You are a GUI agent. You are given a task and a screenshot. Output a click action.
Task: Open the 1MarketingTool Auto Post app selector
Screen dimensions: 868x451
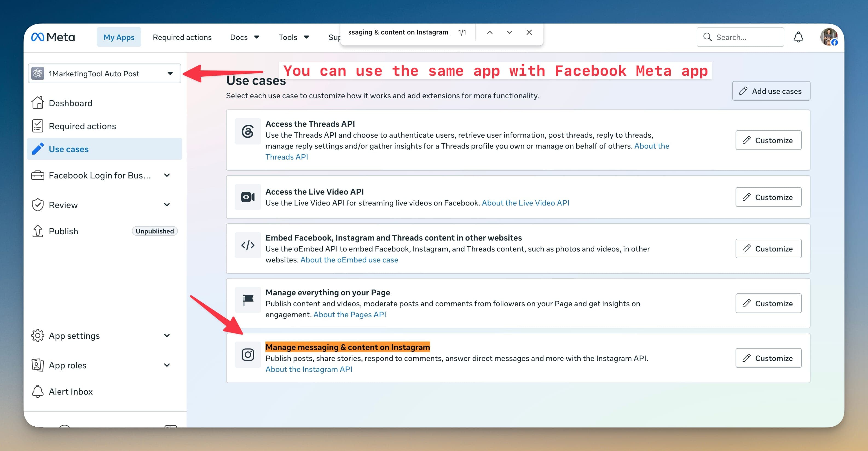105,74
